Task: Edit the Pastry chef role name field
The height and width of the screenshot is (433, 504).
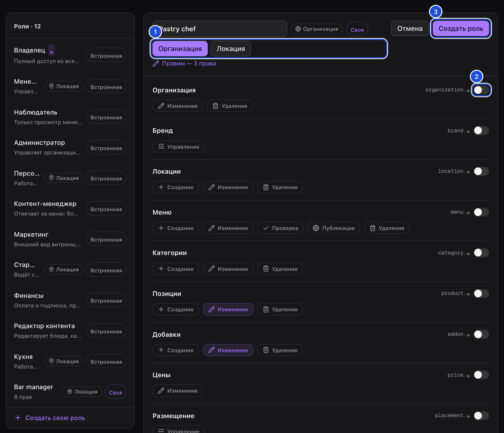Action: coord(220,29)
